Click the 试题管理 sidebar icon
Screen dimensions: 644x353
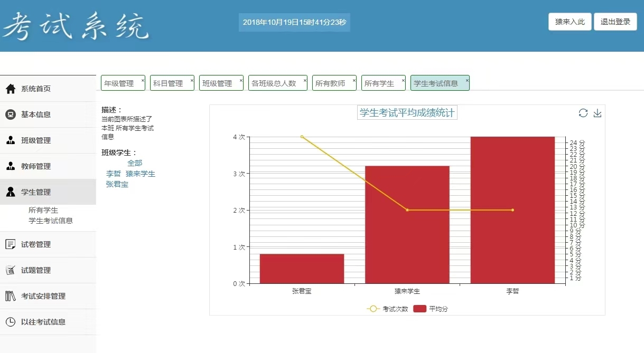(12, 270)
